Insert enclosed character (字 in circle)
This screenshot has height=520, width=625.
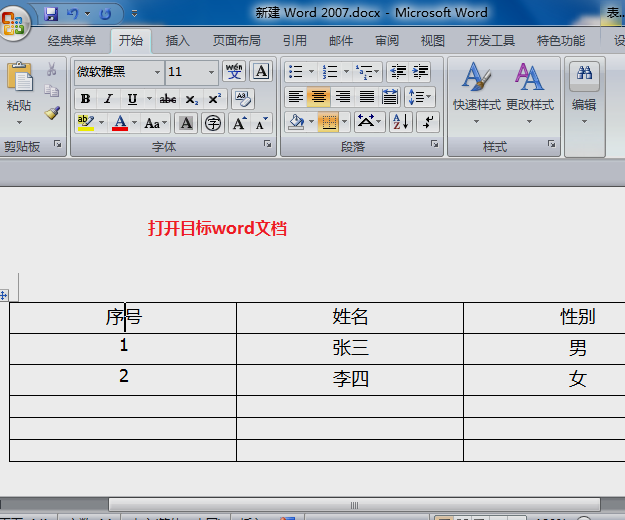coord(213,123)
